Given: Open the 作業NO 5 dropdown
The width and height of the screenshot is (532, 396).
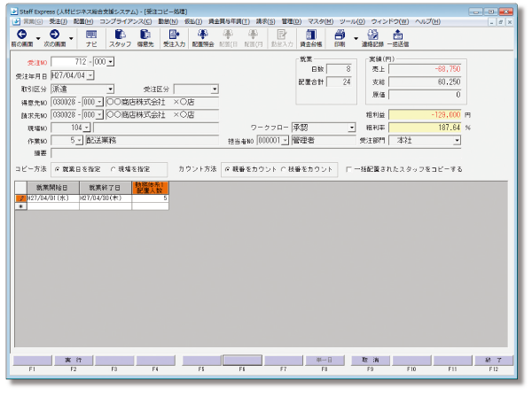Looking at the screenshot, I should pos(80,140).
